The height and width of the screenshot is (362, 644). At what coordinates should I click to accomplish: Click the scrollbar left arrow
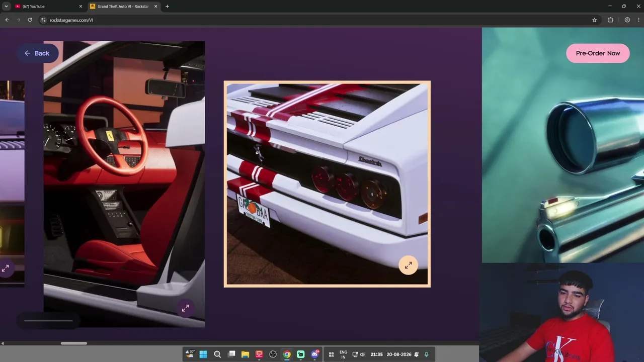[x=3, y=343]
